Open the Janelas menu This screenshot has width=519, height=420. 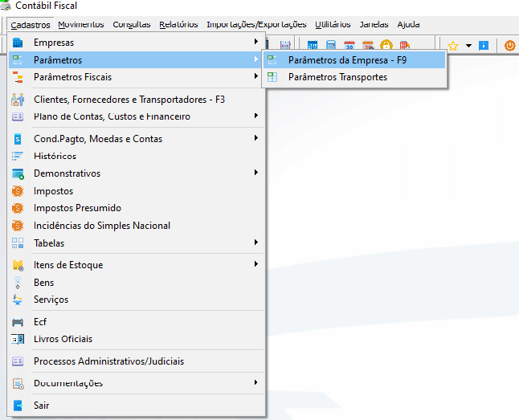click(374, 24)
